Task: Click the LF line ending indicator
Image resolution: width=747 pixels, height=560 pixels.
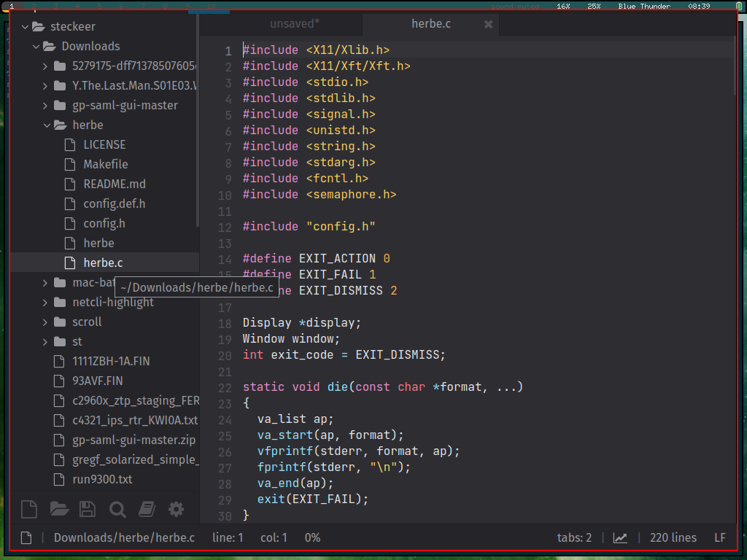Action: 720,538
